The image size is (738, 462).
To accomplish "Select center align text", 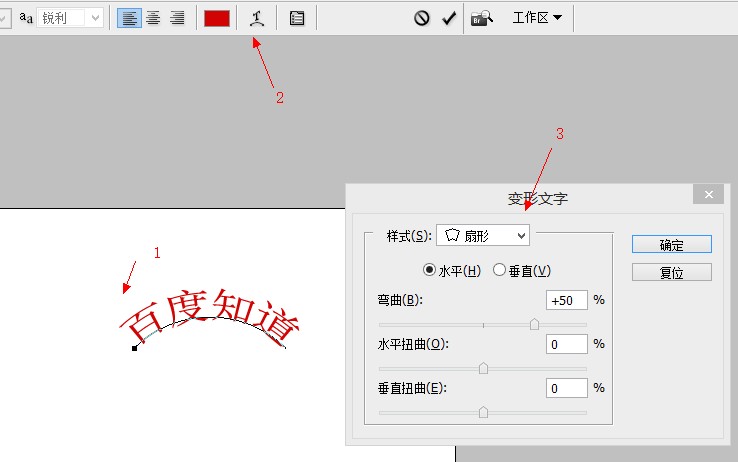I will point(153,18).
